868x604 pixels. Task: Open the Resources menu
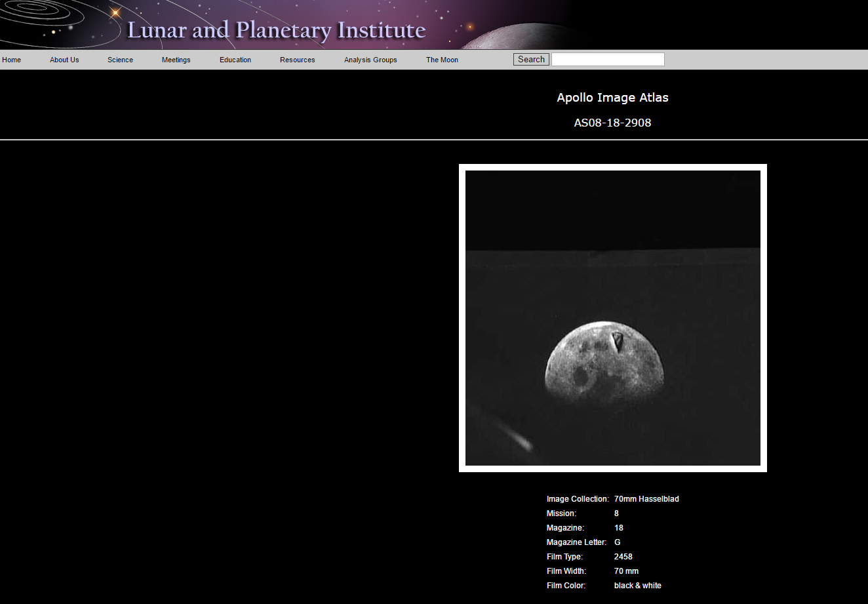(297, 60)
